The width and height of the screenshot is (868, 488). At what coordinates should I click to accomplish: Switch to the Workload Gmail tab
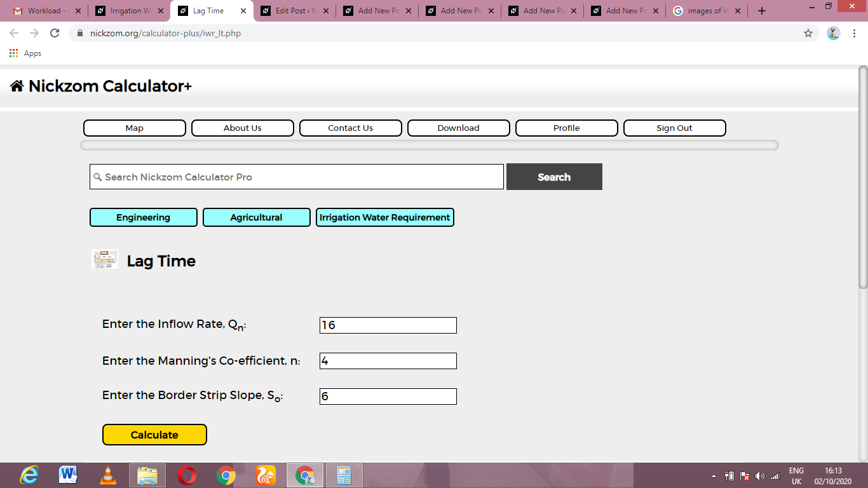pyautogui.click(x=47, y=11)
